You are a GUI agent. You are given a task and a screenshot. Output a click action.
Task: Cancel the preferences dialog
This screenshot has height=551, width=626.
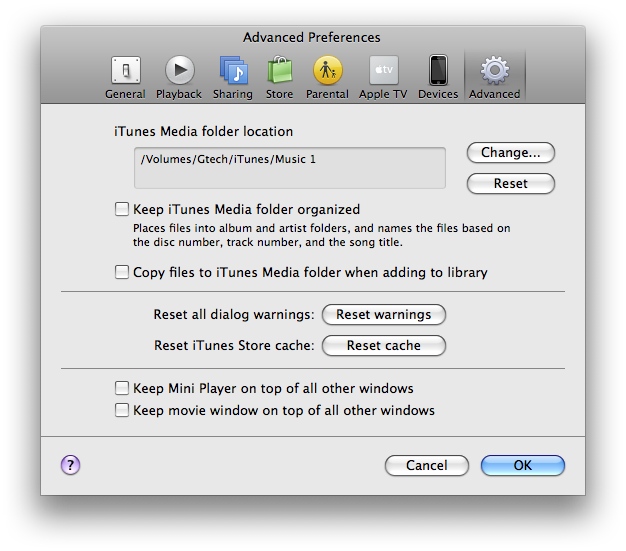(x=427, y=466)
